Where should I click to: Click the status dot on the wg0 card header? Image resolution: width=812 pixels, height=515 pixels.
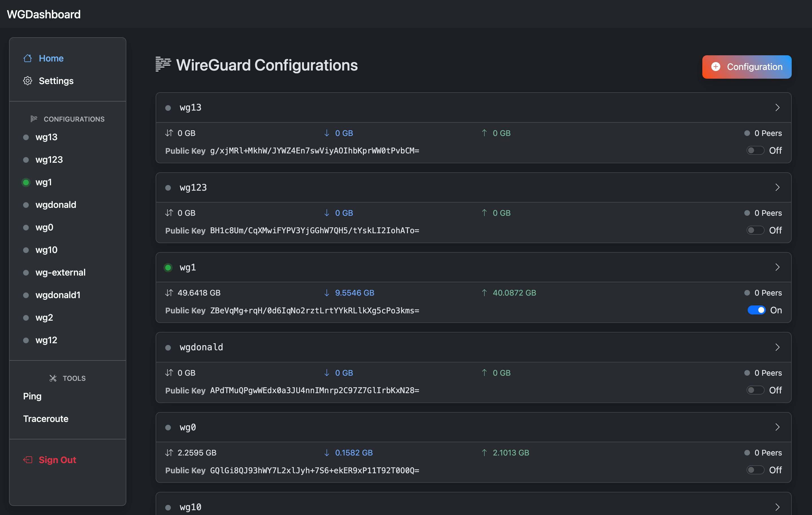coord(168,428)
